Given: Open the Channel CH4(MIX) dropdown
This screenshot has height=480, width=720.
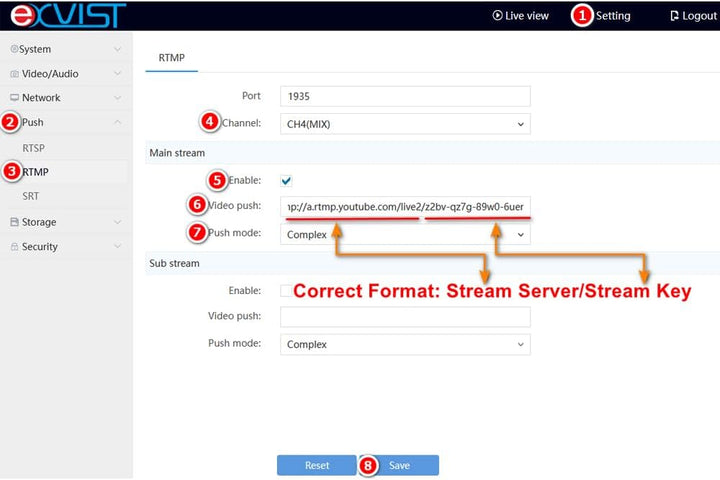Looking at the screenshot, I should point(405,124).
